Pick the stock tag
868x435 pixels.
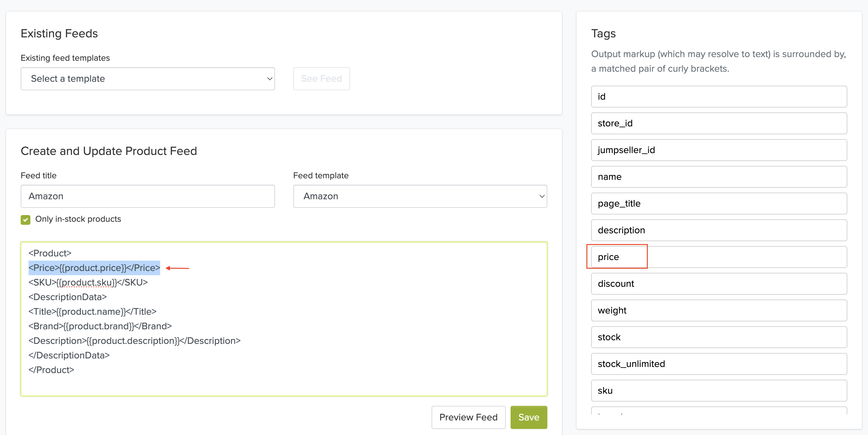(718, 337)
